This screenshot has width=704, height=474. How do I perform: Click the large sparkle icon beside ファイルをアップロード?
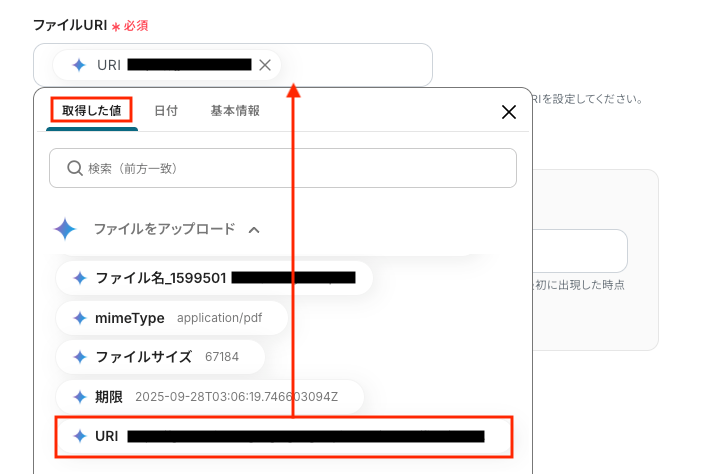(65, 229)
